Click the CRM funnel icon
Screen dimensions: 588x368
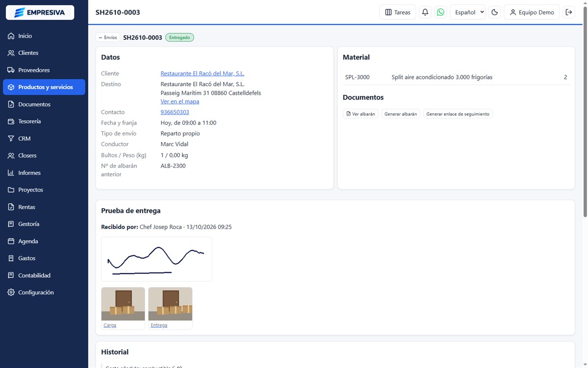click(11, 138)
